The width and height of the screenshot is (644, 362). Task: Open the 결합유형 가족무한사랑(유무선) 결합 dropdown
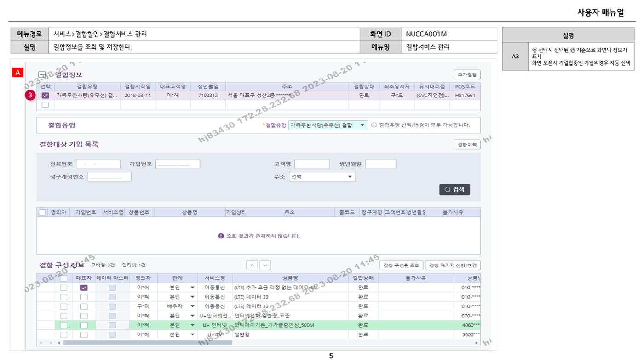tap(328, 125)
